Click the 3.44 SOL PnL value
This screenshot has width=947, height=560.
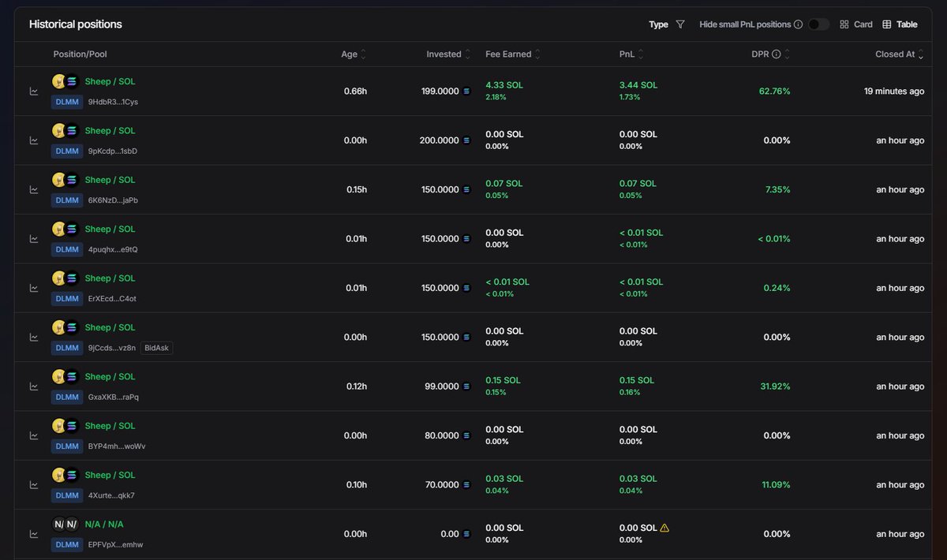click(638, 84)
